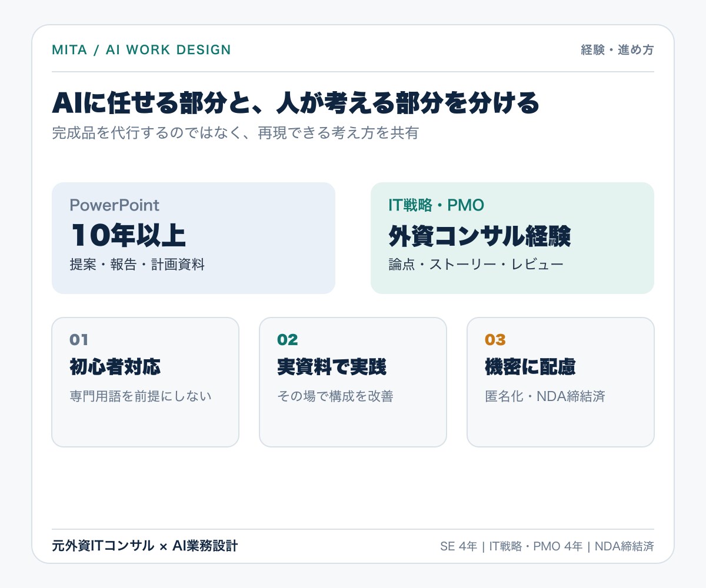The height and width of the screenshot is (588, 706).
Task: Click the green '02' number
Action: pyautogui.click(x=288, y=340)
